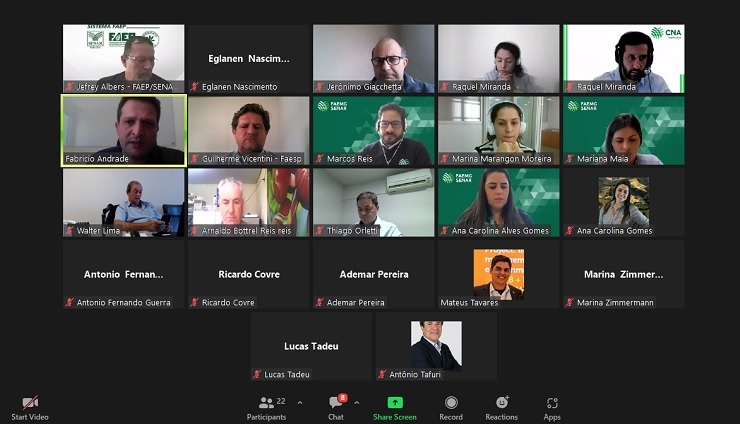Click muted mic icon beside Walter Lima
This screenshot has width=740, height=424.
coord(70,231)
